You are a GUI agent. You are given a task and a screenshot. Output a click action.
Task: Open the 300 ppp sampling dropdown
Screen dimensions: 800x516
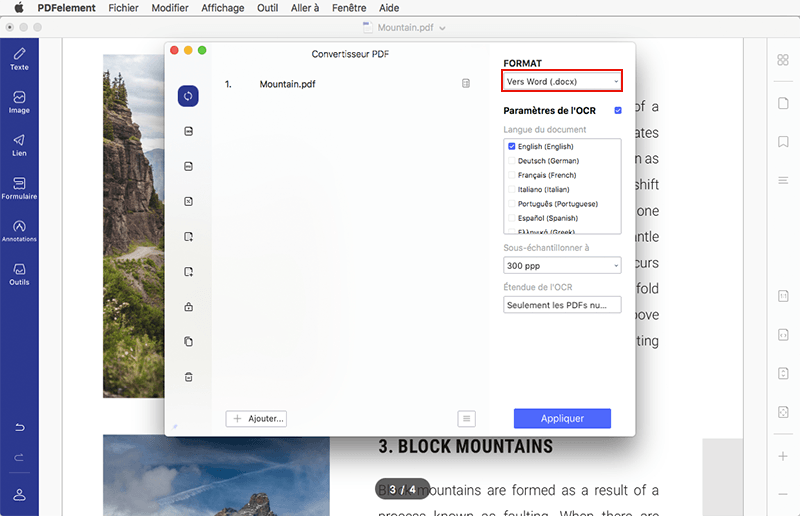click(x=562, y=265)
